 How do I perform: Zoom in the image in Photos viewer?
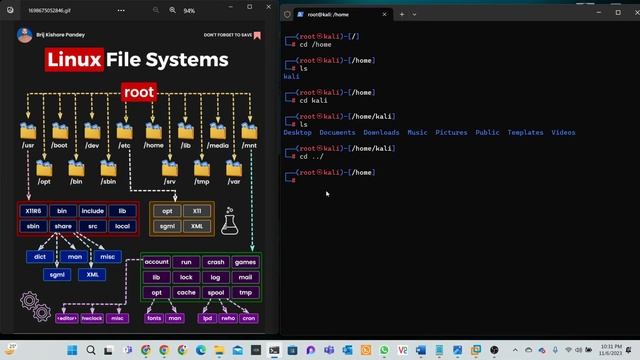173,10
